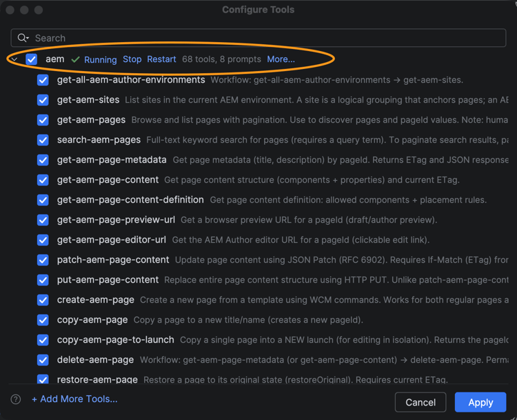The image size is (517, 420).
Task: Select create-aem-page tool name
Action: pos(96,300)
